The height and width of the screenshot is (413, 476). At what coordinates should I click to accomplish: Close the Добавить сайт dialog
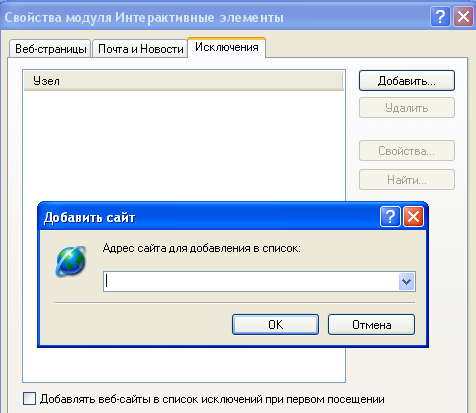413,217
